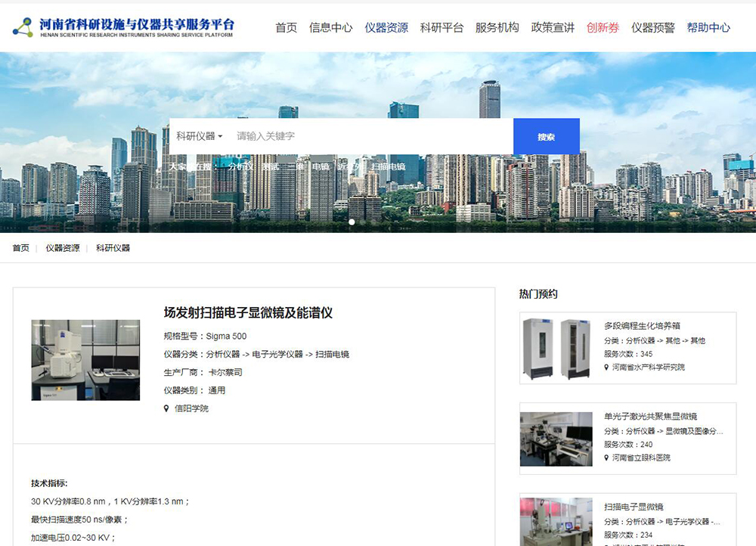
Task: Select the banner carousel indicator dot
Action: [x=352, y=222]
